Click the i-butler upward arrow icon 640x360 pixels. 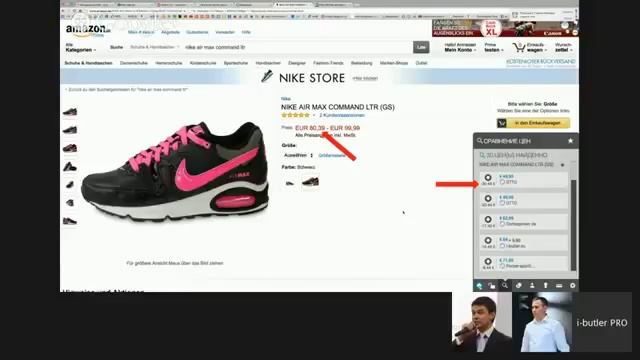click(545, 285)
